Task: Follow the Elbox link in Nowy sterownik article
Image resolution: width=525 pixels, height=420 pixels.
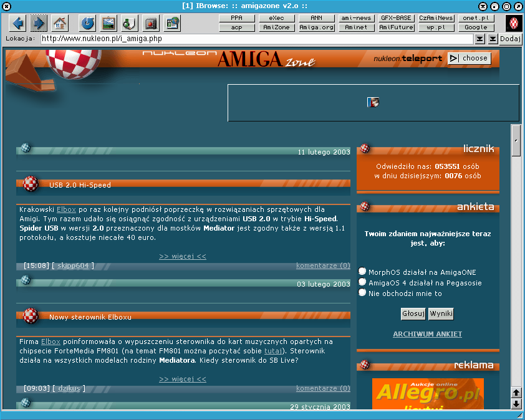Action: [51, 341]
